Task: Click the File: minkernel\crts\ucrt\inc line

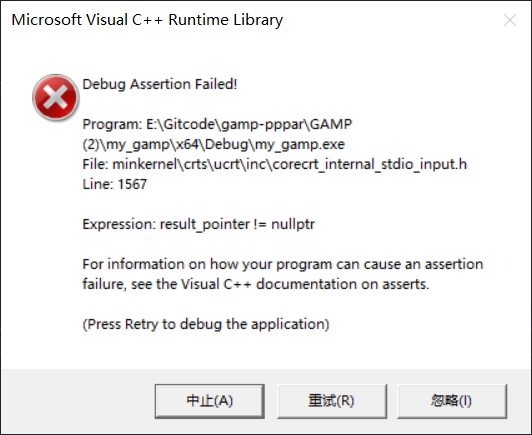Action: click(x=176, y=164)
